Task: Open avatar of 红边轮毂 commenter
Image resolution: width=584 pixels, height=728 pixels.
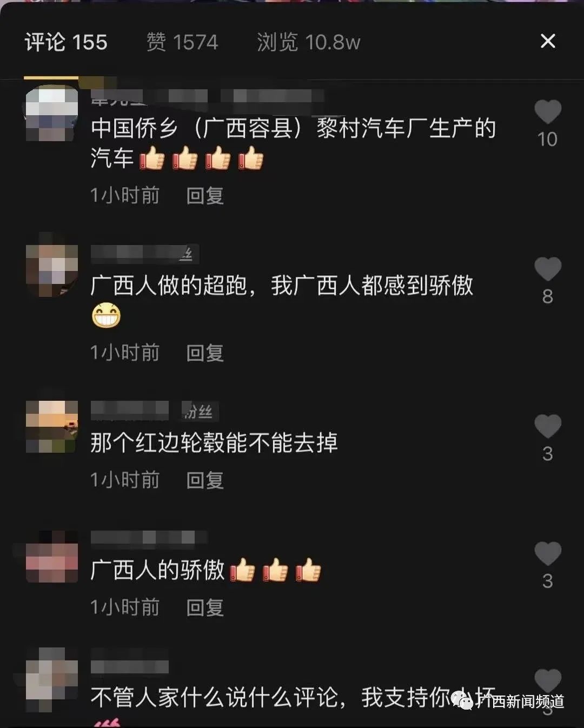Action: 52,427
